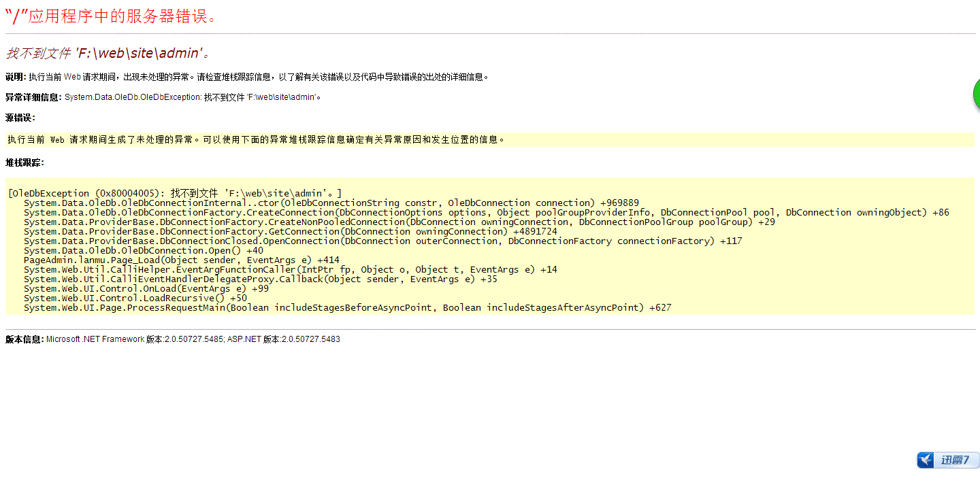Click the source error message in yellow box
The height and width of the screenshot is (497, 980).
point(256,139)
